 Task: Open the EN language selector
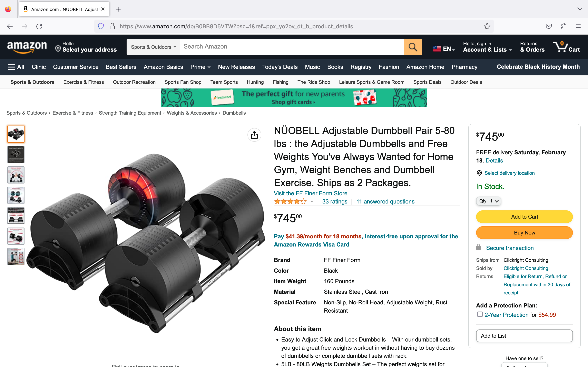(444, 49)
